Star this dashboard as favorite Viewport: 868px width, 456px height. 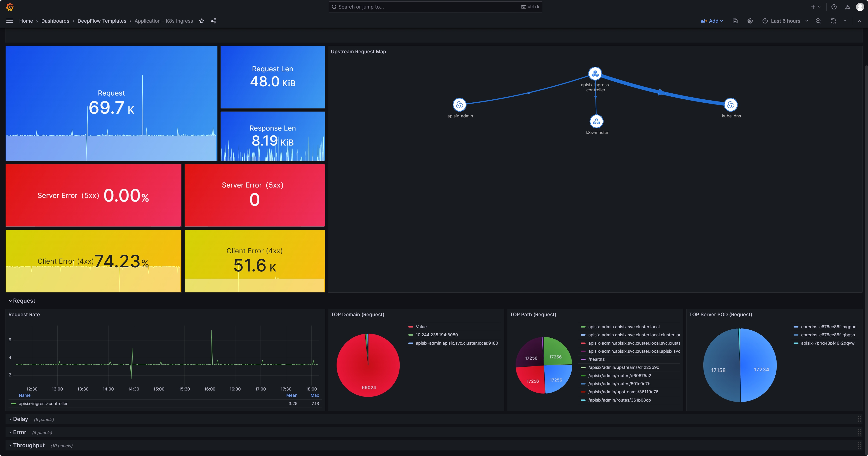click(x=202, y=21)
